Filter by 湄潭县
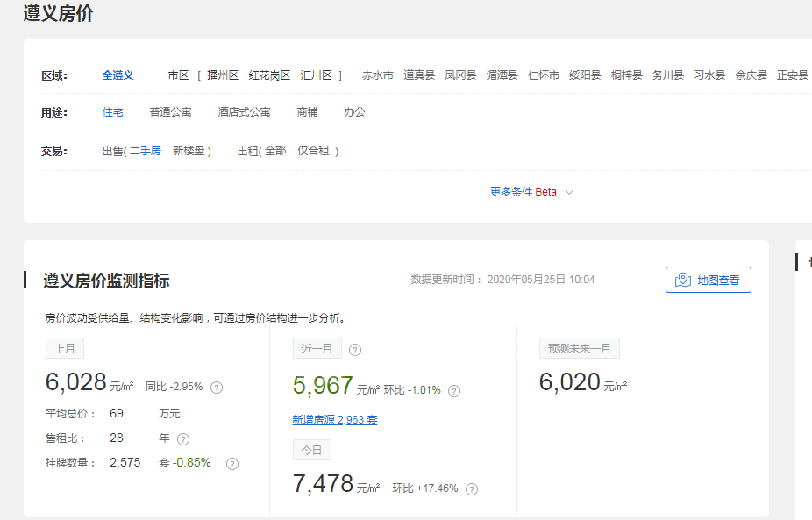Image resolution: width=812 pixels, height=520 pixels. click(502, 75)
